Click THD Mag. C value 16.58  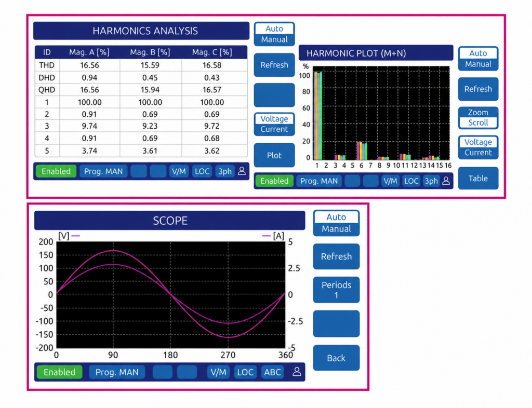pos(212,65)
